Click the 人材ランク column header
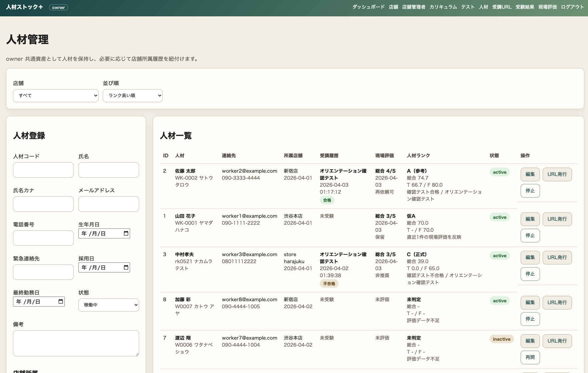588x373 pixels. tap(419, 156)
